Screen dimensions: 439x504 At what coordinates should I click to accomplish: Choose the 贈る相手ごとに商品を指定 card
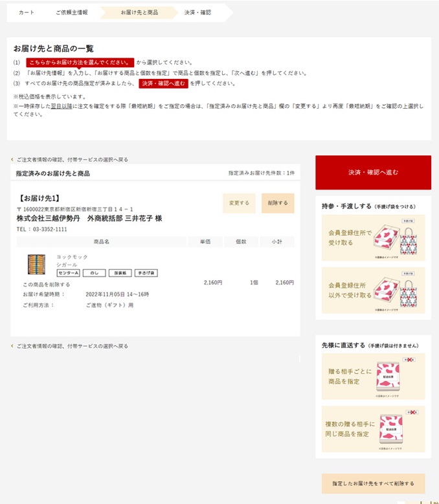point(373,377)
